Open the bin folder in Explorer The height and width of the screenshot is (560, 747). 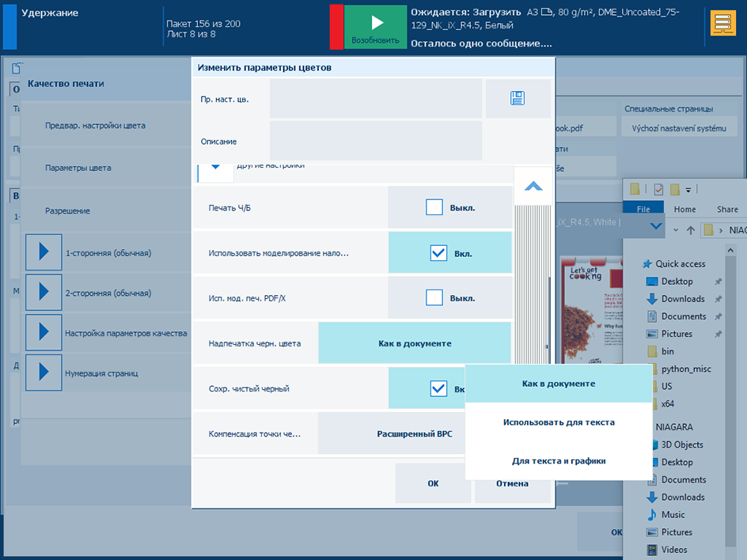667,351
